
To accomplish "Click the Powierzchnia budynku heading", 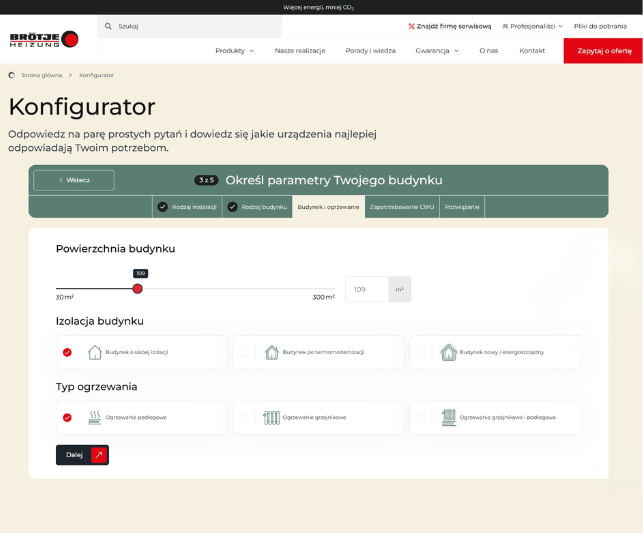I will (x=116, y=249).
